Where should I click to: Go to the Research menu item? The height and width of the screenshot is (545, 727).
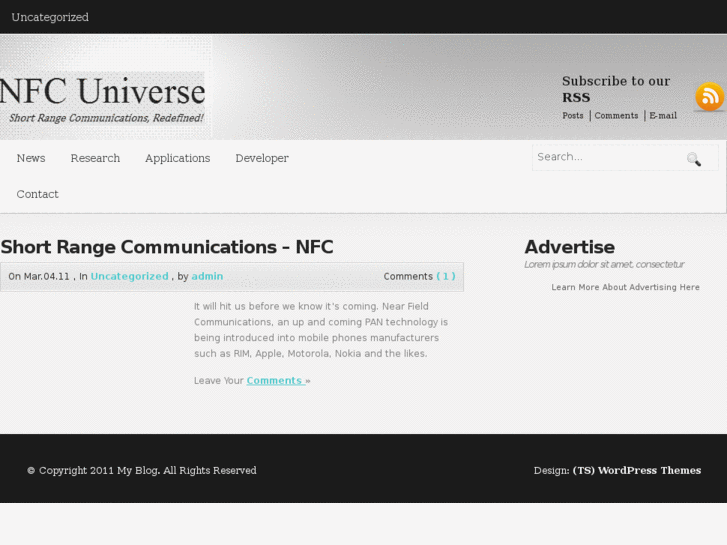coord(95,158)
